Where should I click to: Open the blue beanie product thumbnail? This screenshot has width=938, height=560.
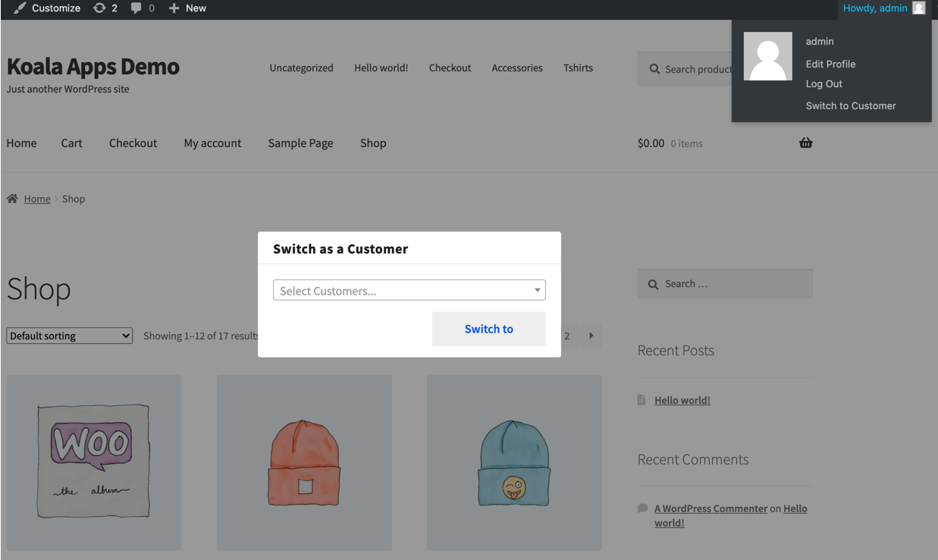[x=514, y=462]
